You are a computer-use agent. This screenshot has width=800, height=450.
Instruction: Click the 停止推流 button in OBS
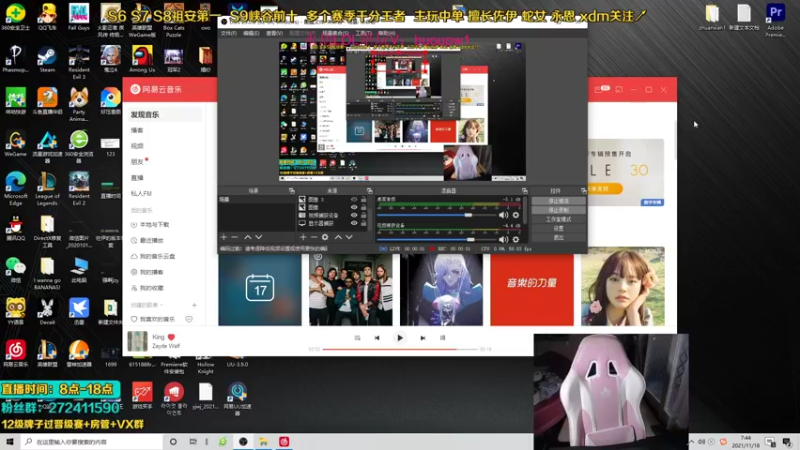tap(558, 201)
